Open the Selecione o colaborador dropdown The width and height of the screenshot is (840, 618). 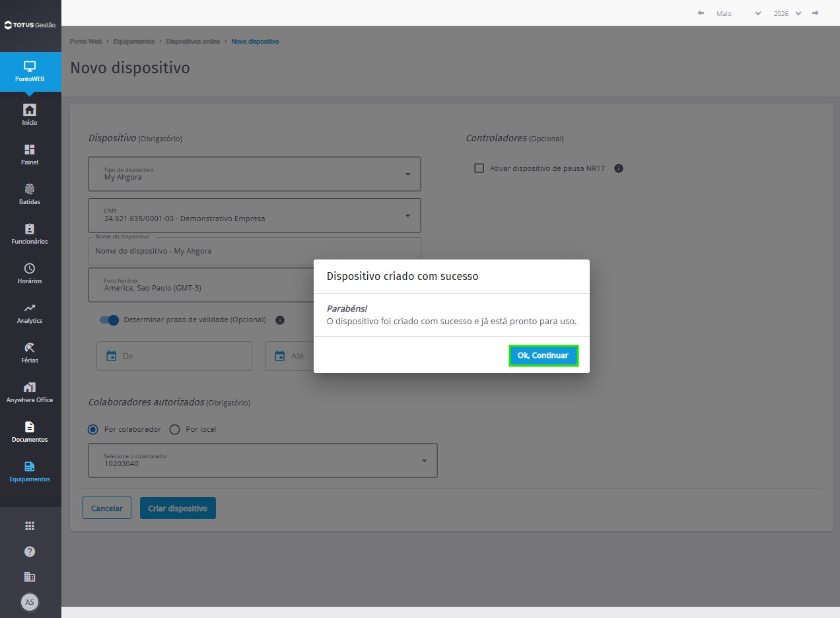(263, 460)
